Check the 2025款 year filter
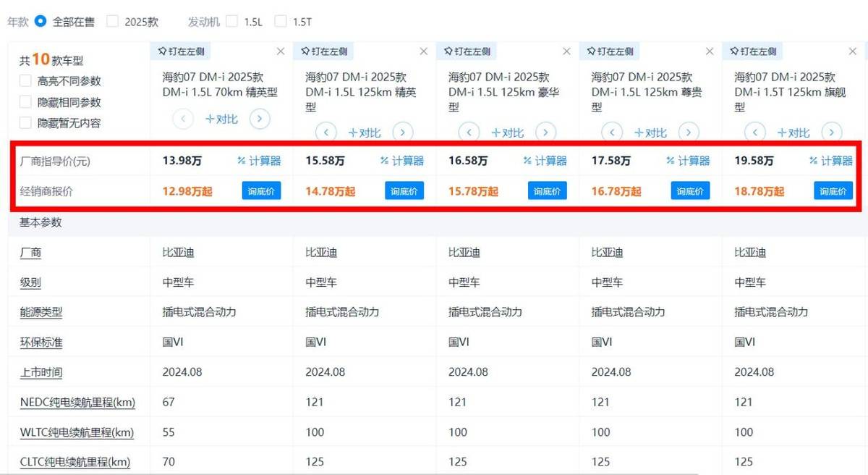The width and height of the screenshot is (868, 475). pyautogui.click(x=112, y=22)
